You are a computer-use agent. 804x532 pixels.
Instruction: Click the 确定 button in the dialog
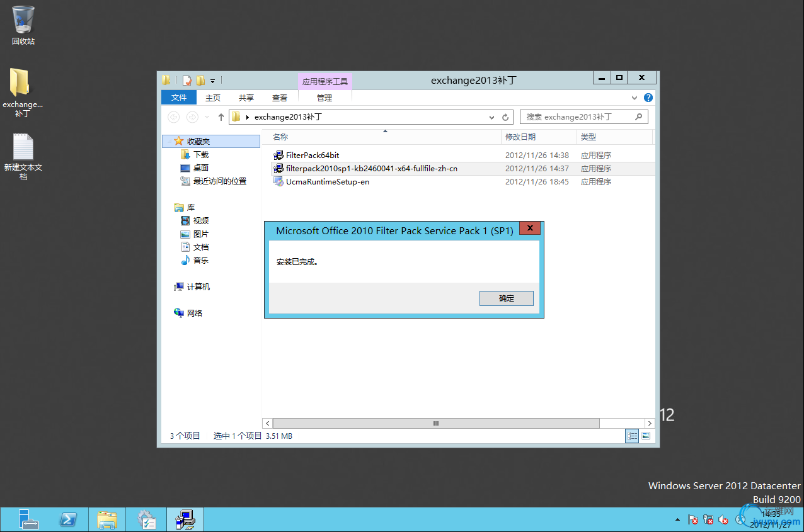(x=506, y=298)
